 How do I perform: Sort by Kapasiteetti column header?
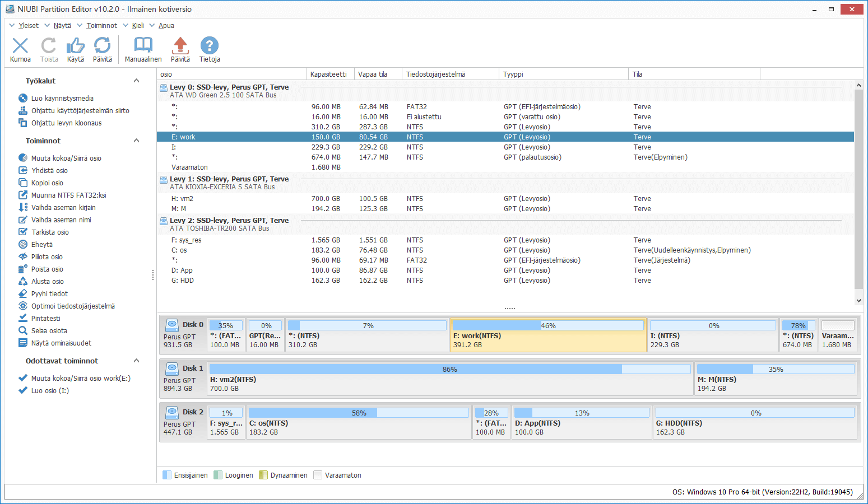click(329, 74)
